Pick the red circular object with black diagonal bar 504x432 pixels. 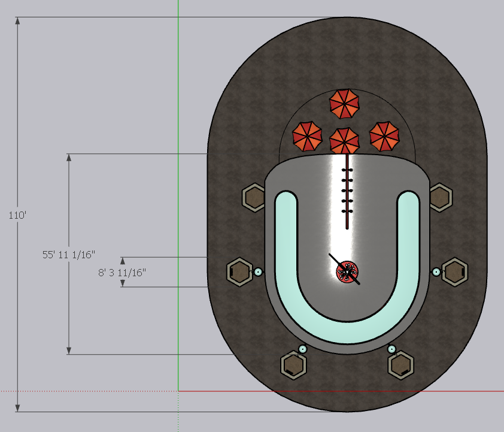[347, 272]
